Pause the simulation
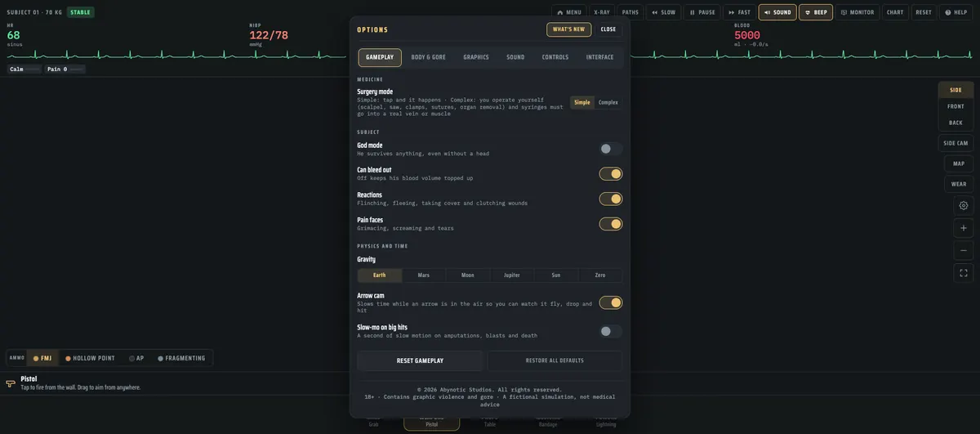Image resolution: width=980 pixels, height=434 pixels. (702, 12)
